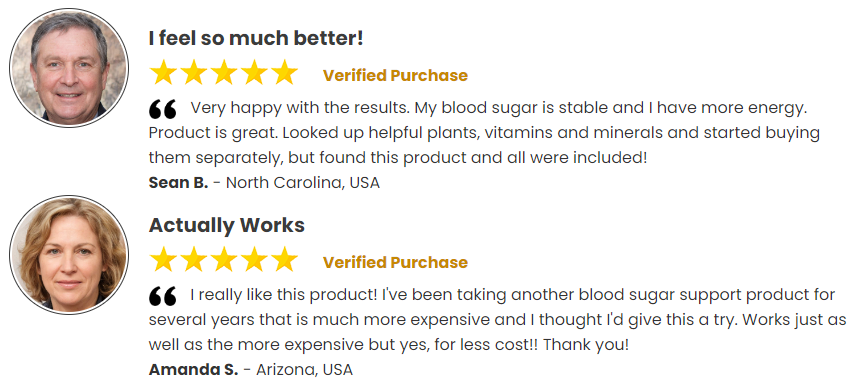Click Sean B.'s profile photo
Screen dimensions: 849x380
69,68
